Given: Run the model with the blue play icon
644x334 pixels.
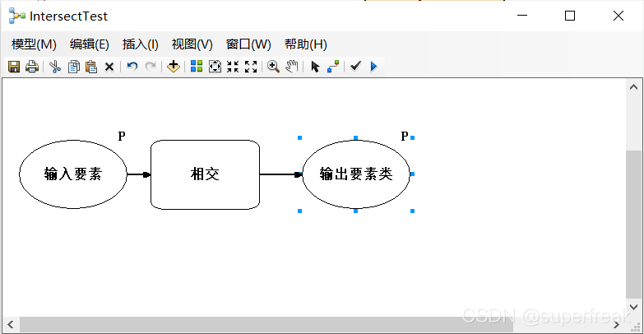Looking at the screenshot, I should point(373,67).
